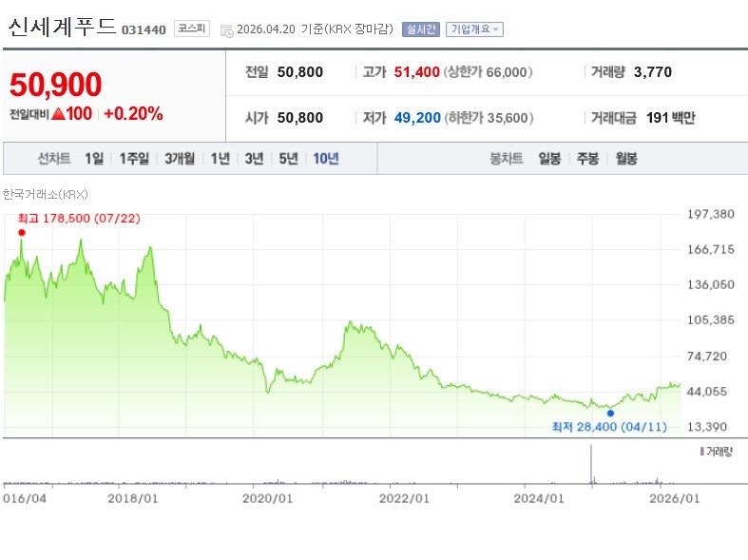Show the 3개월 line chart
The width and height of the screenshot is (748, 560).
[x=179, y=159]
